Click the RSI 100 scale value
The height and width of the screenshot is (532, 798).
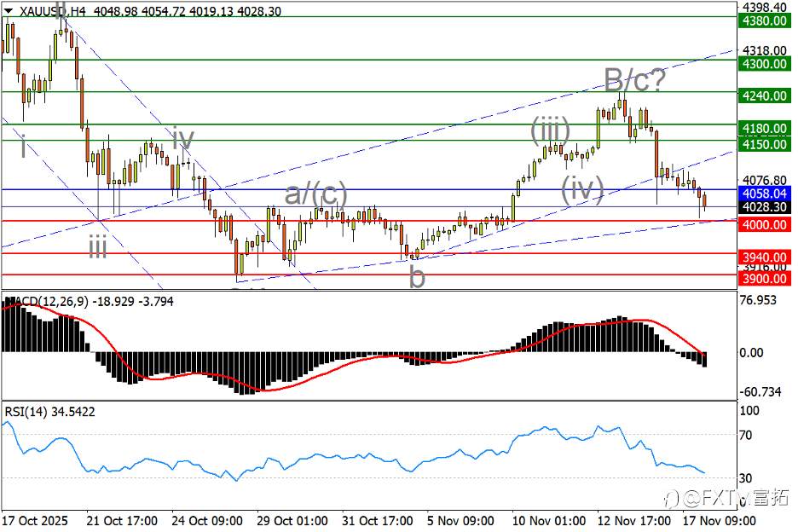click(749, 410)
